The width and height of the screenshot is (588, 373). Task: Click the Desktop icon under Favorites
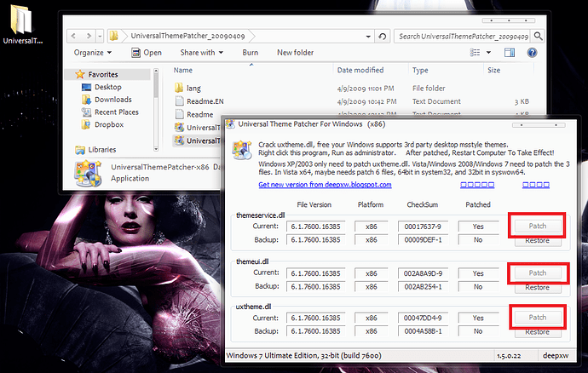click(107, 87)
